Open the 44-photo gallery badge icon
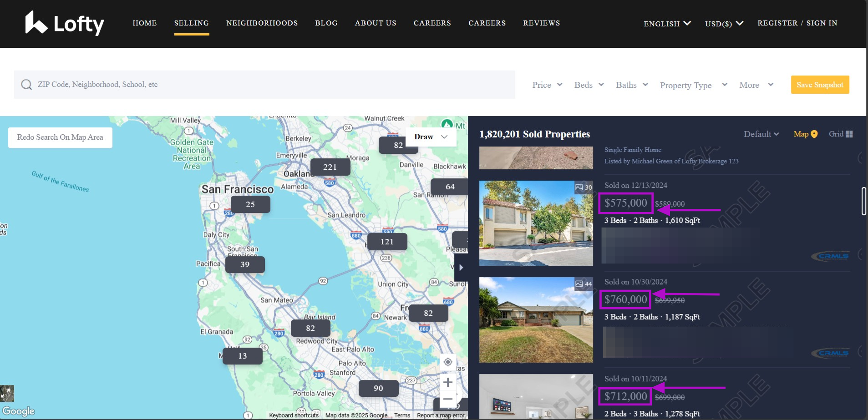868x420 pixels. pyautogui.click(x=579, y=284)
